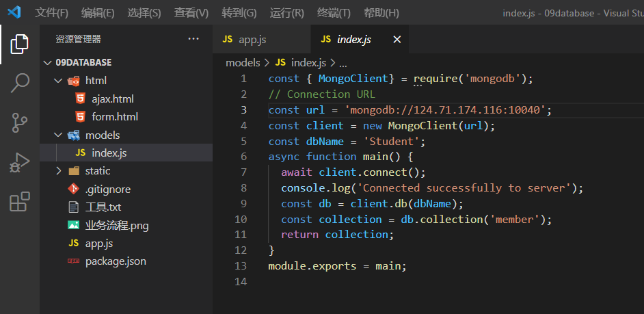Click module.exports on line 13
Image resolution: width=644 pixels, height=314 pixels.
click(x=312, y=266)
